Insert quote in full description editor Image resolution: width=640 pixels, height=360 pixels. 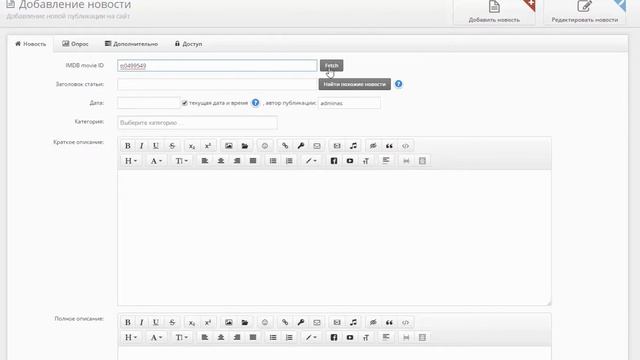click(x=389, y=322)
